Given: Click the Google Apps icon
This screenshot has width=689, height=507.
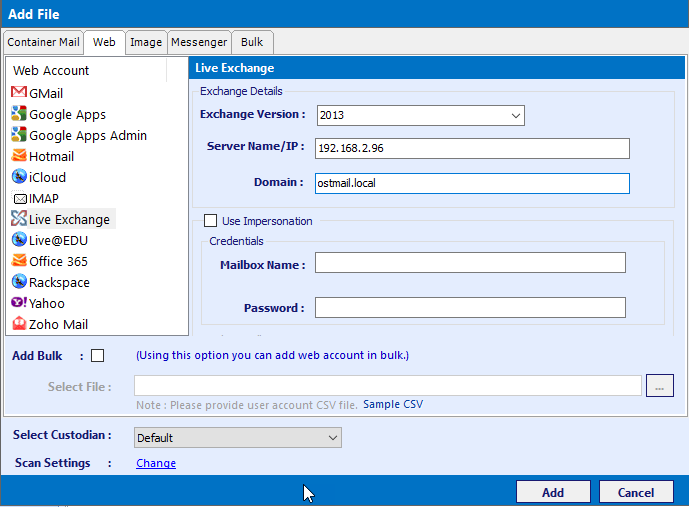Looking at the screenshot, I should point(19,113).
